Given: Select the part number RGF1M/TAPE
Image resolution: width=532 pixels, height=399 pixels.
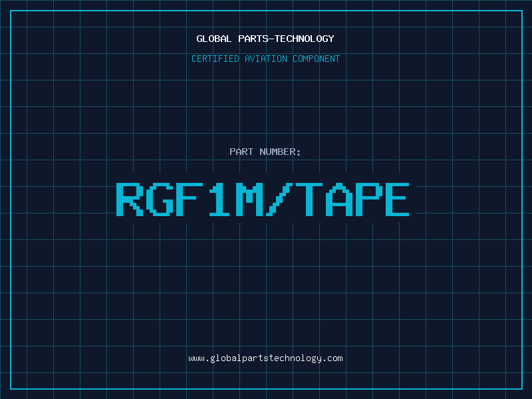Looking at the screenshot, I should click(x=263, y=199).
